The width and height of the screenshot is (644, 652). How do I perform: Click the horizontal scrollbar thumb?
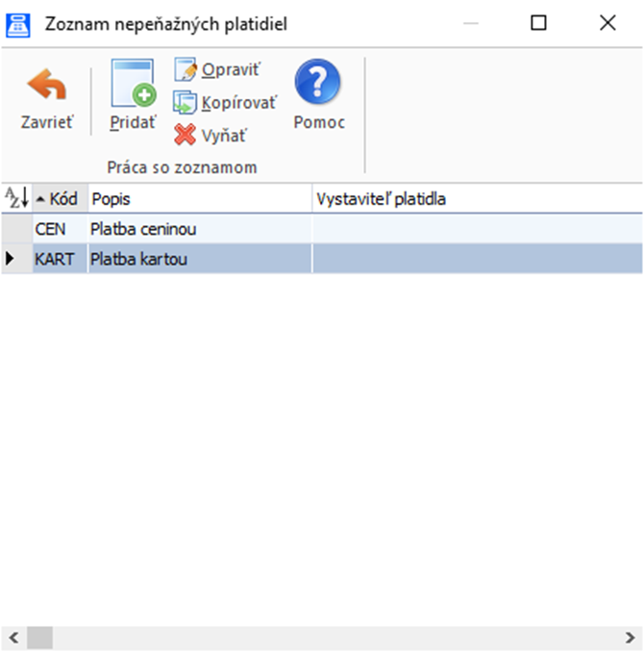click(39, 638)
